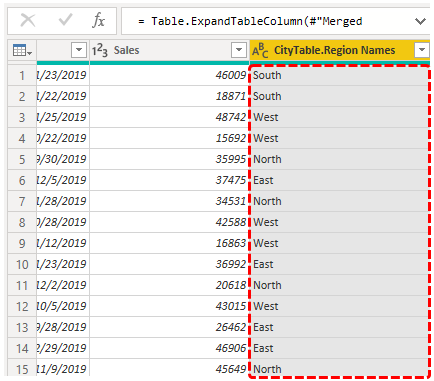Select row number 6
434x381 pixels.
click(x=22, y=180)
